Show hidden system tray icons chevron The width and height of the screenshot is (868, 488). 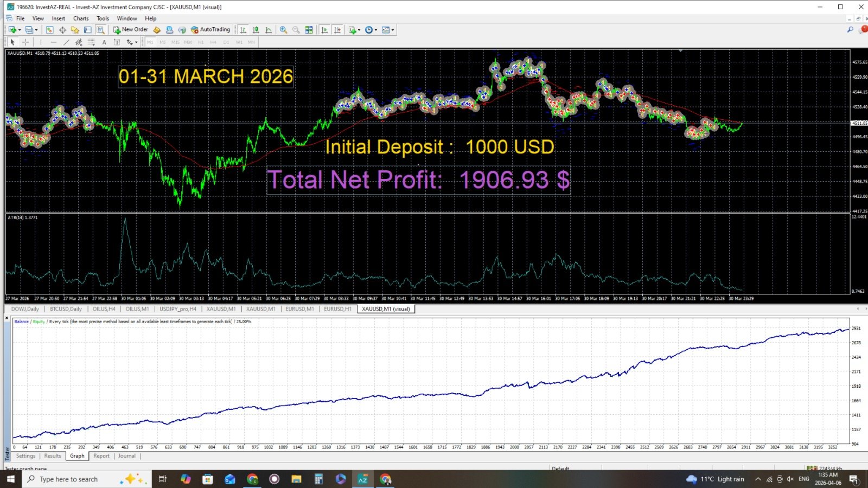click(758, 479)
